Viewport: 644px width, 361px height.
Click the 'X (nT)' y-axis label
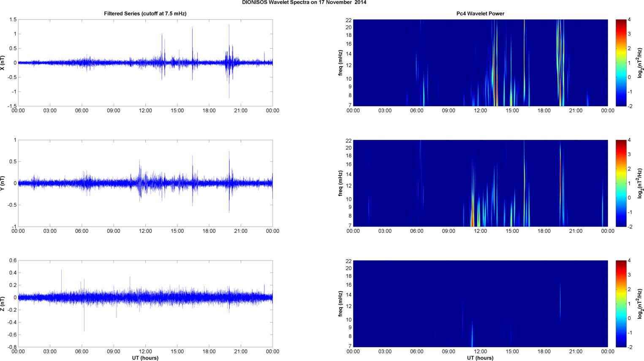click(x=3, y=63)
